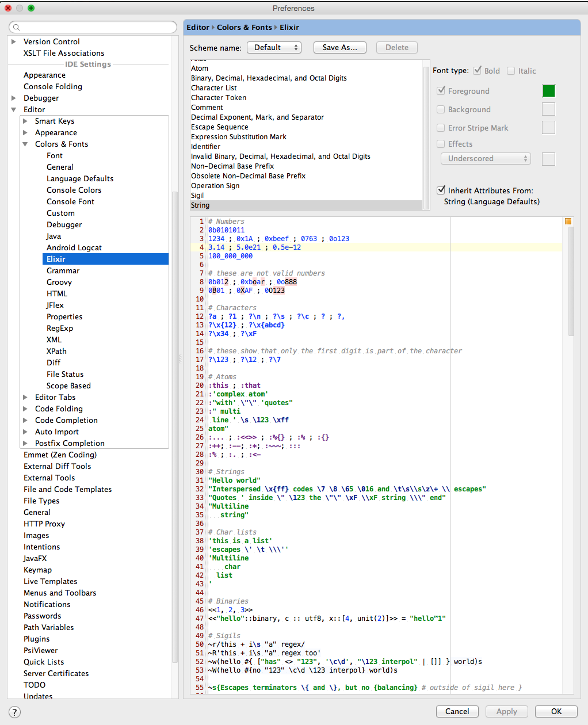The image size is (588, 725).
Task: Click the OK button
Action: pos(556,711)
